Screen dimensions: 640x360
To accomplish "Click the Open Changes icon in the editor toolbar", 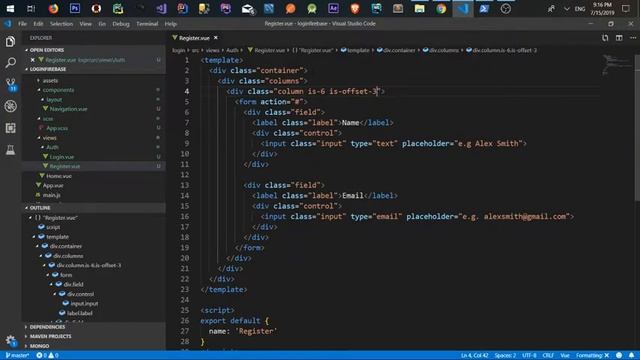I will 605,38.
